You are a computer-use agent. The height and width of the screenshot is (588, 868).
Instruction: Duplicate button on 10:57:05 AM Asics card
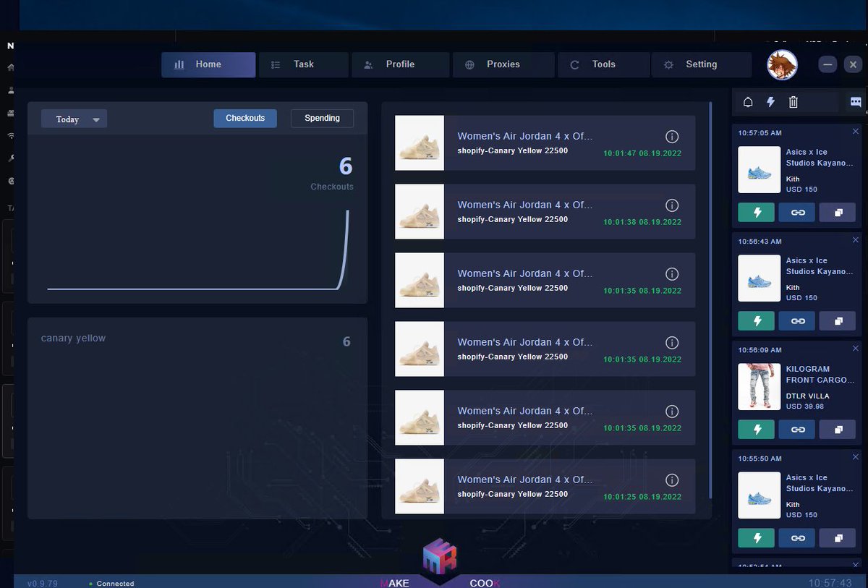pos(838,213)
